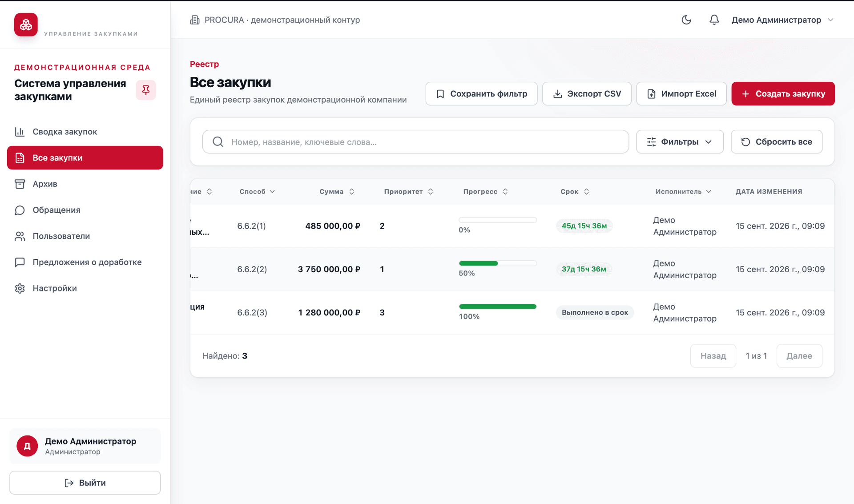Toggle the sidebar pin icon

point(146,90)
